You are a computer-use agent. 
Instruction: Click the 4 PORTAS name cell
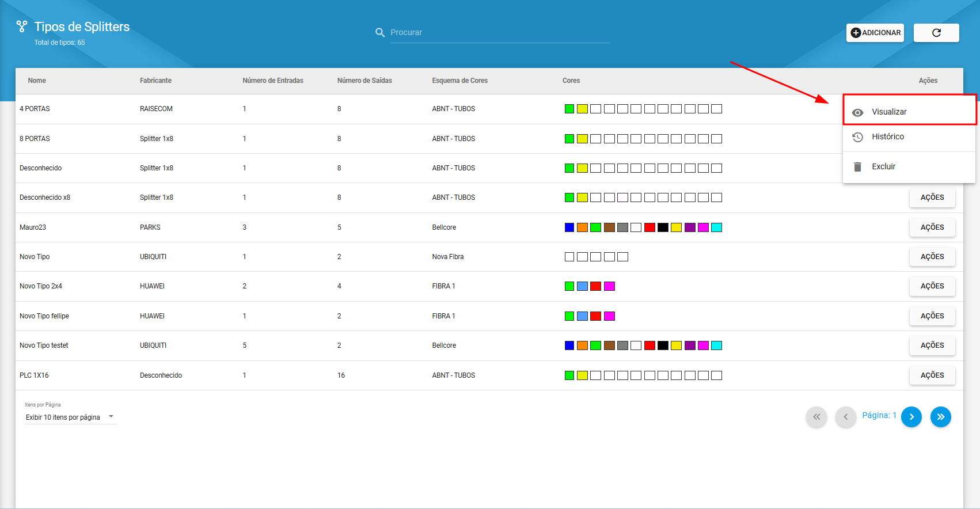35,109
